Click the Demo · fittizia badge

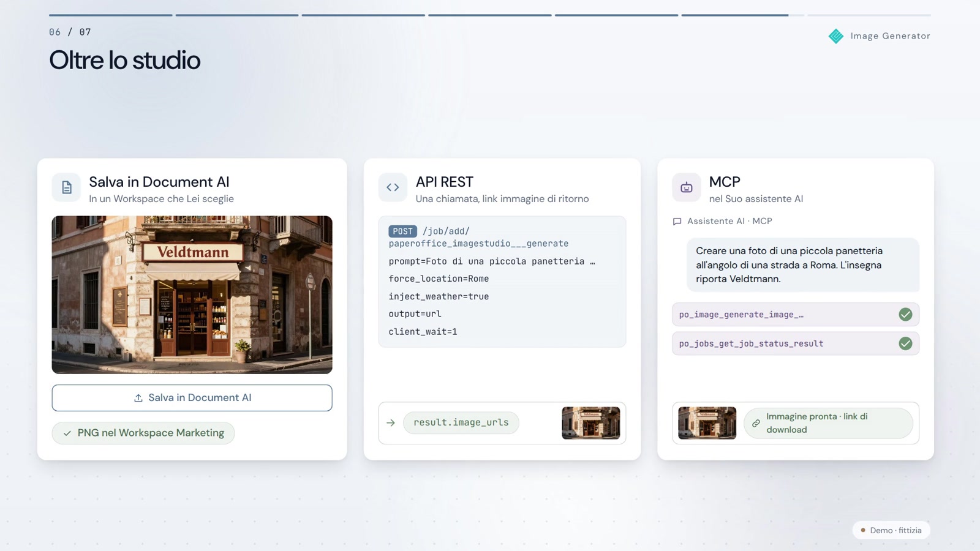tap(891, 530)
